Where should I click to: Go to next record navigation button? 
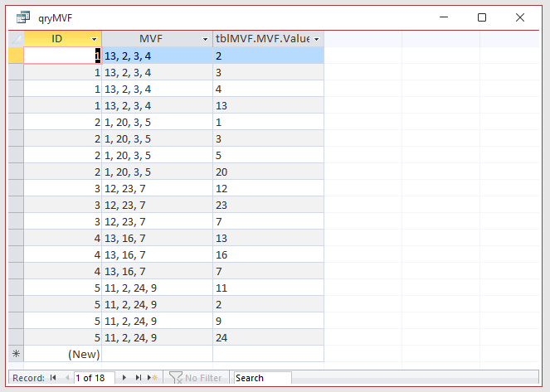point(124,378)
